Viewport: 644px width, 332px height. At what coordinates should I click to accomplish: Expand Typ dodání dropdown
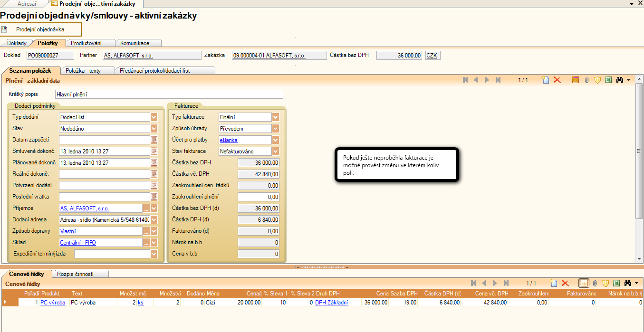pos(154,117)
